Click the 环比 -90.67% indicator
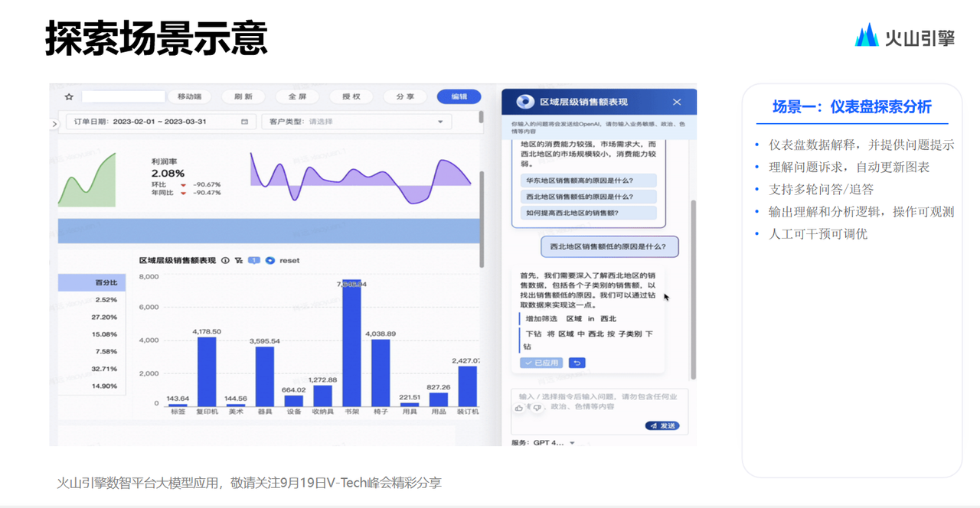 click(x=186, y=184)
